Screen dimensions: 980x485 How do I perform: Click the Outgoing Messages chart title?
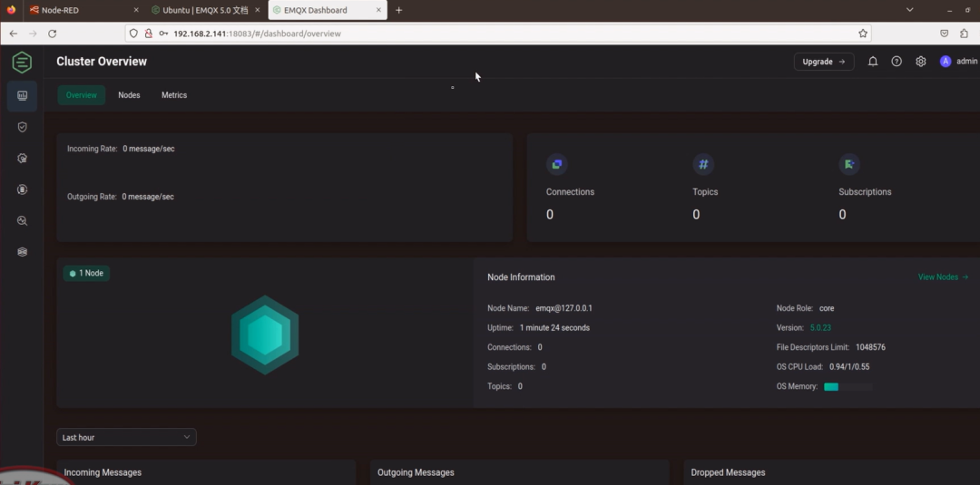(x=416, y=472)
